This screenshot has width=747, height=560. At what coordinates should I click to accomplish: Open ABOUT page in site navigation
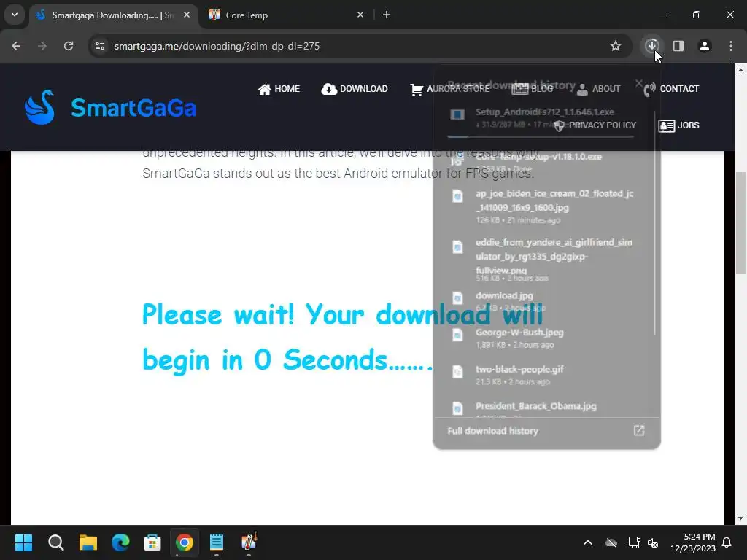598,88
